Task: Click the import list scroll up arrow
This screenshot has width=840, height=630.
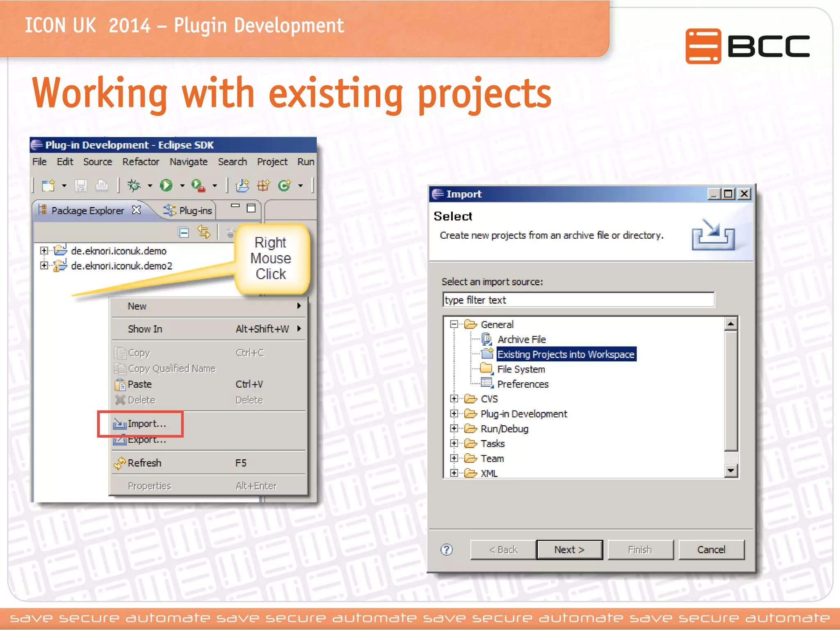Action: click(731, 324)
